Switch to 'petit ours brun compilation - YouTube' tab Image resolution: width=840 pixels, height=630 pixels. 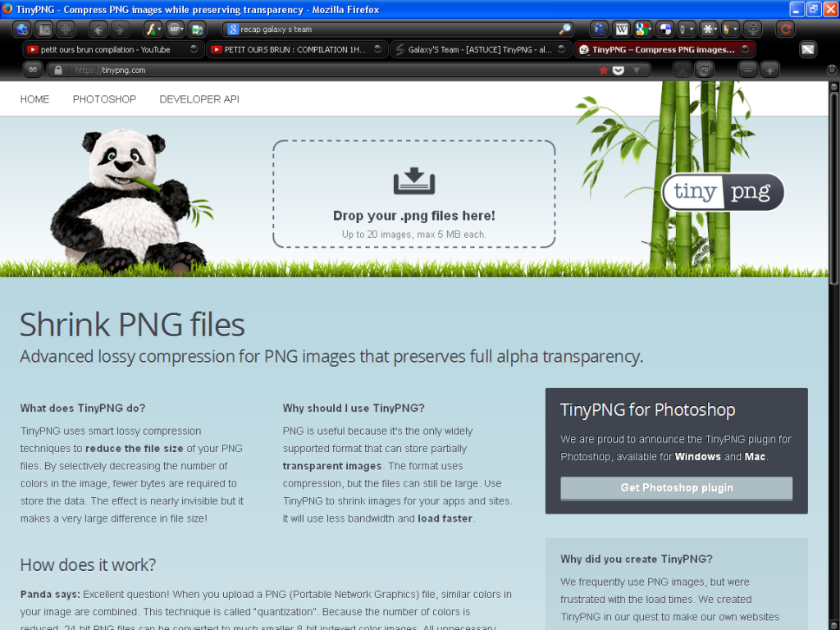click(113, 49)
